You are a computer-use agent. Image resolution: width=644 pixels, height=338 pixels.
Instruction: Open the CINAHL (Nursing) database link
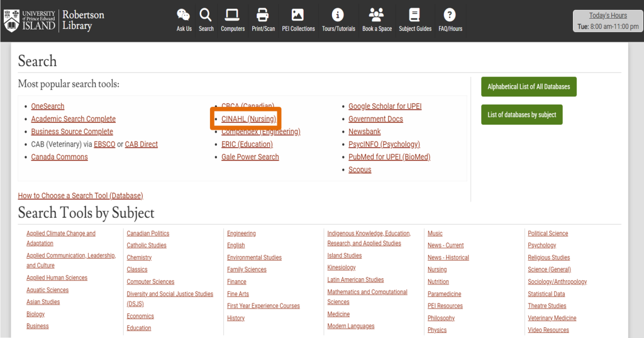248,119
